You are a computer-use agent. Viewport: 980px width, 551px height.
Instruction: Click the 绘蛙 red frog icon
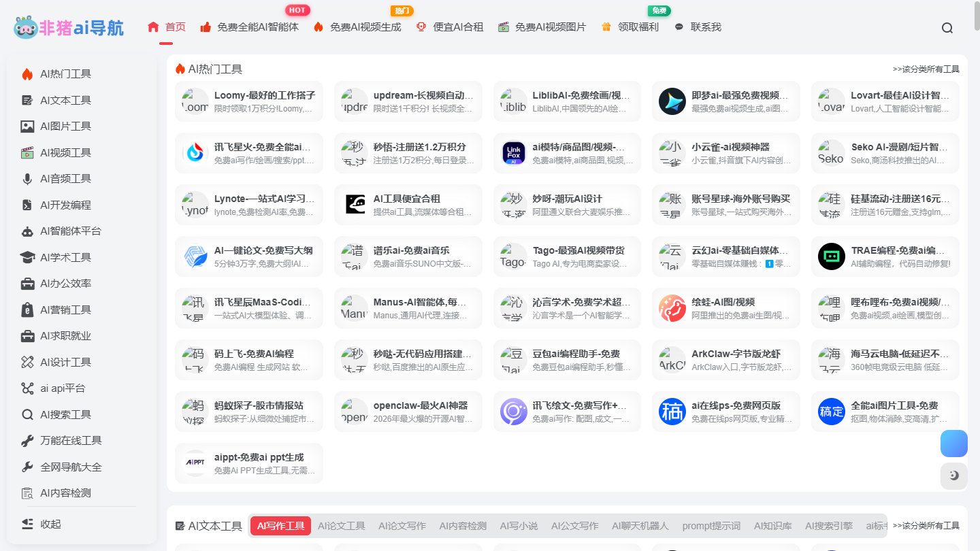click(x=672, y=308)
